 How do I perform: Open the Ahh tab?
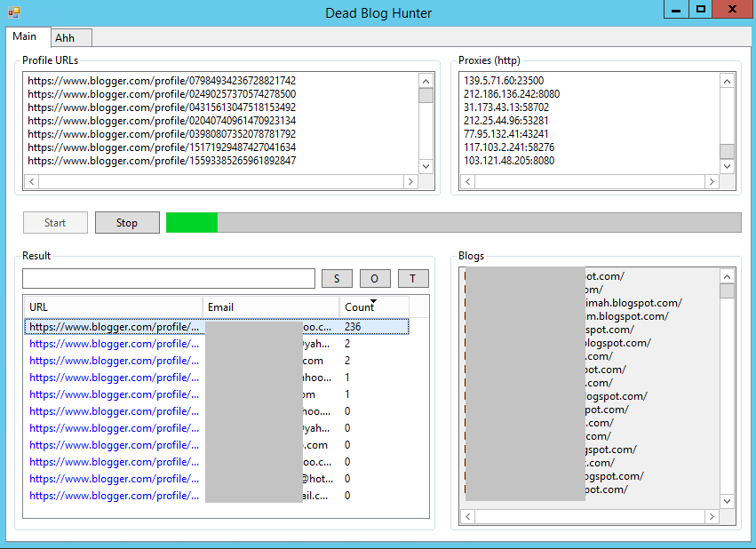click(x=71, y=37)
